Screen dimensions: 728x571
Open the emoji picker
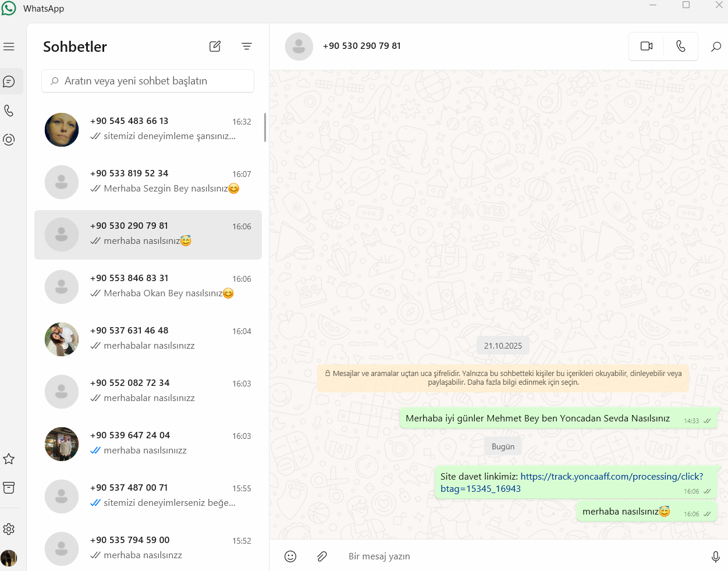click(x=290, y=556)
